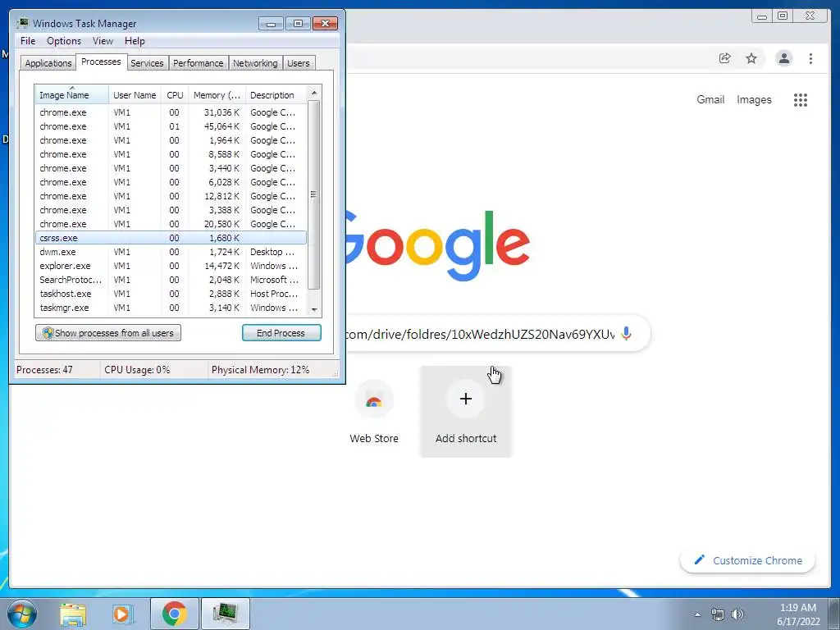
Task: Switch to the Applications tab
Action: click(48, 63)
